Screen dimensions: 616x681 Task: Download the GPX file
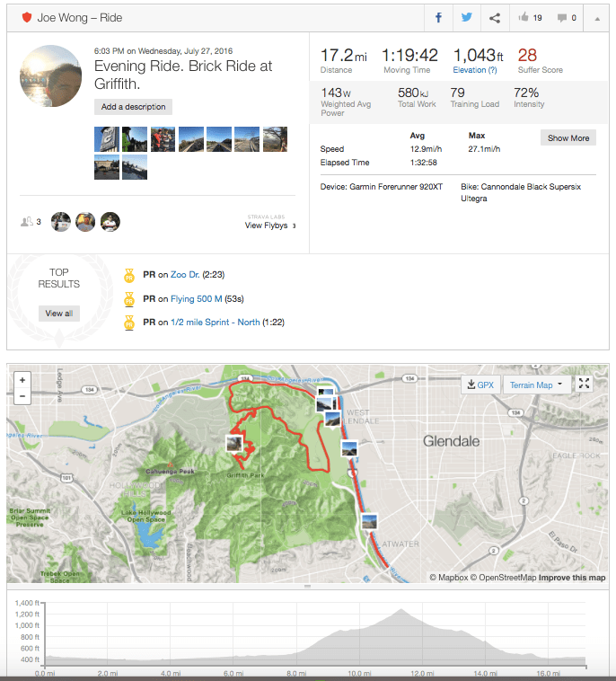479,385
